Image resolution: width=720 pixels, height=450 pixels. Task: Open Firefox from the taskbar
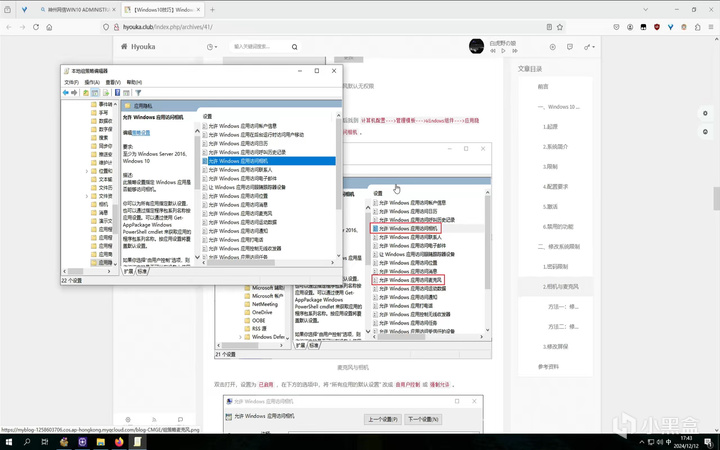[119, 442]
